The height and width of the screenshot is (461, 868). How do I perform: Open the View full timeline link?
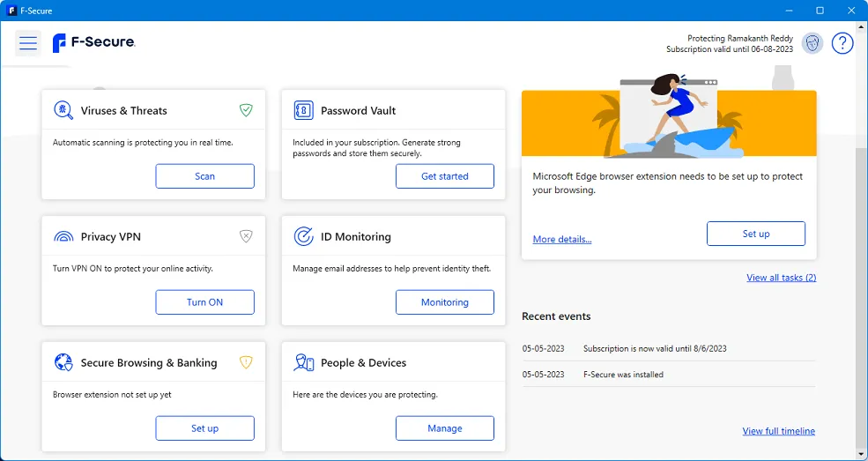(778, 431)
